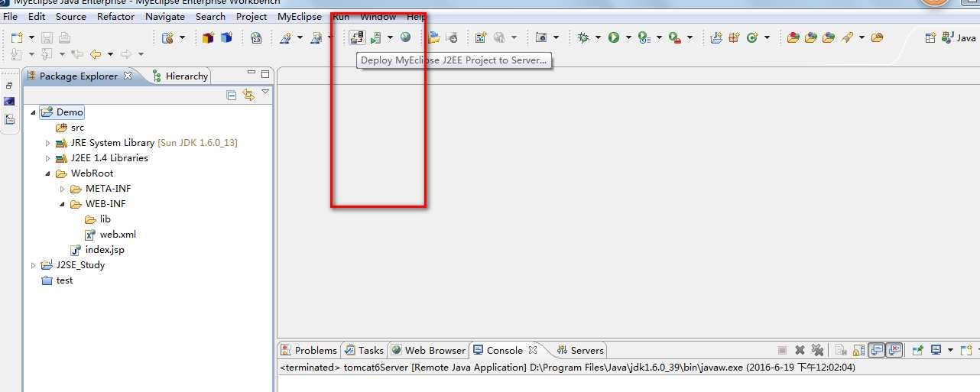The width and height of the screenshot is (980, 392).
Task: Click the Remove Launch icon in Console
Action: (800, 350)
